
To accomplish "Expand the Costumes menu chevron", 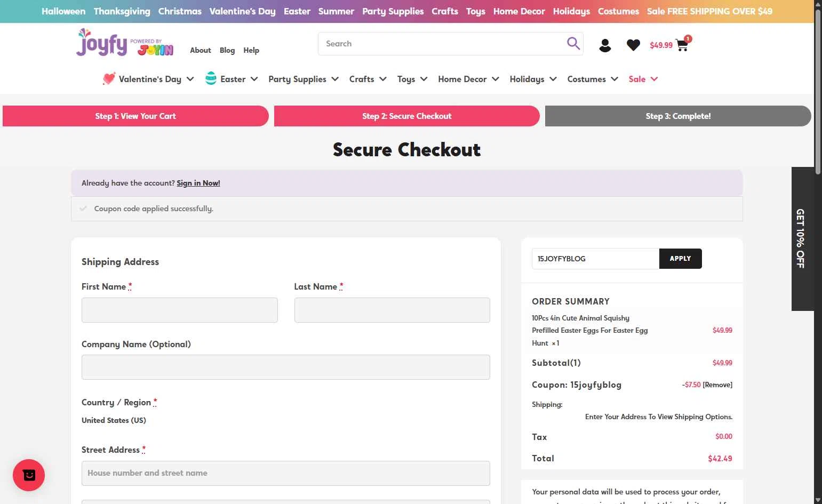I will coord(614,79).
